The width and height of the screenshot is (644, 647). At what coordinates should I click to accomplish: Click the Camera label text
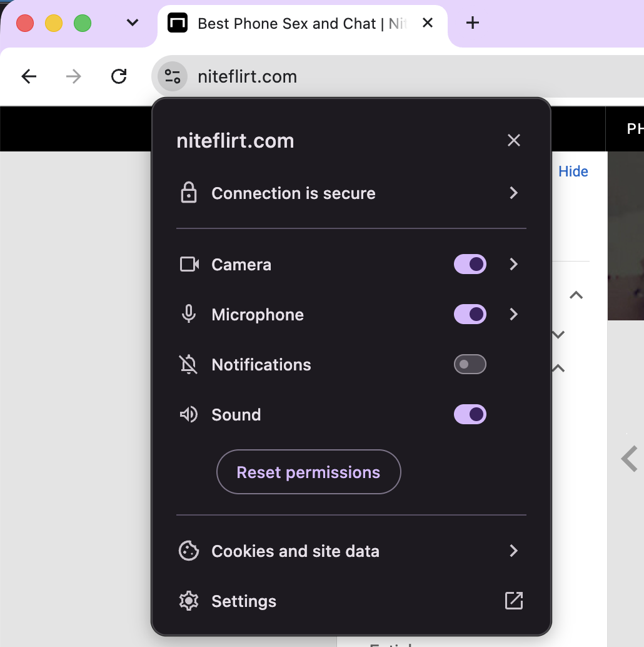pyautogui.click(x=241, y=265)
